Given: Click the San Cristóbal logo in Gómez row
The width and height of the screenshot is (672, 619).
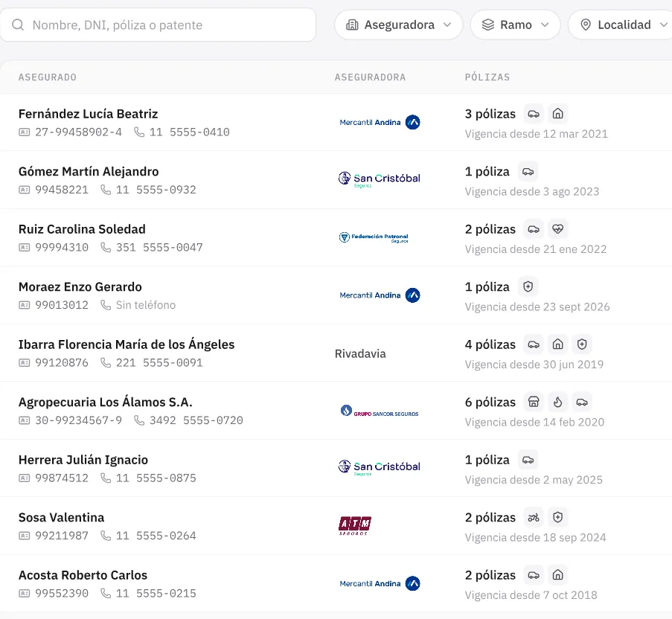Looking at the screenshot, I should pos(379,179).
